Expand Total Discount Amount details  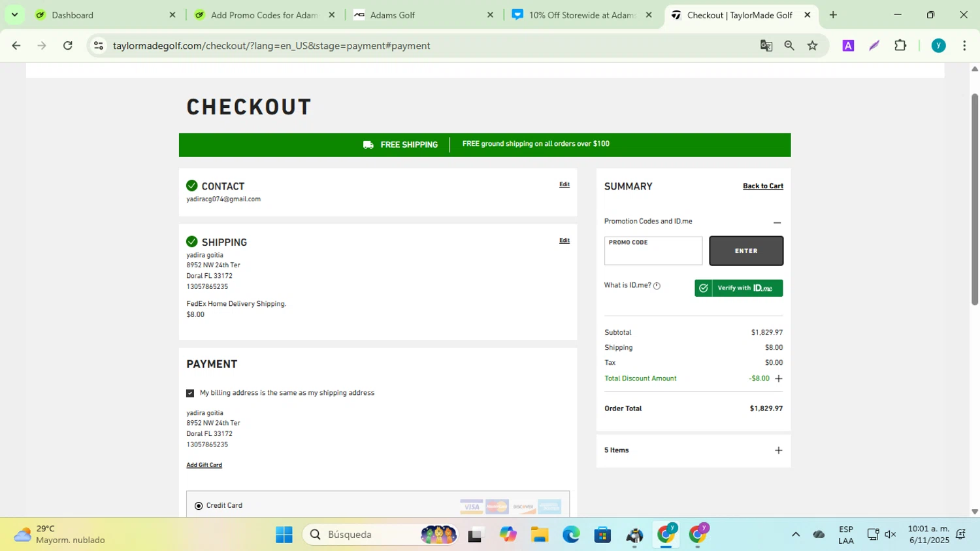click(x=779, y=378)
